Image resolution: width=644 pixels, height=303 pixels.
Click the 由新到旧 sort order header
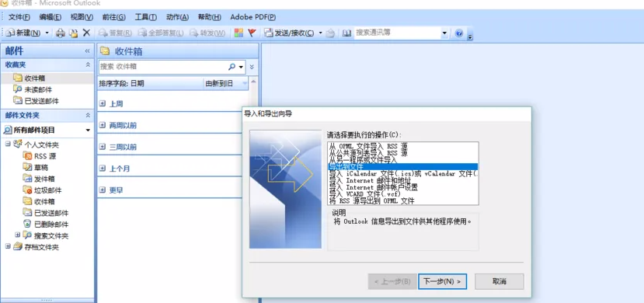point(226,84)
